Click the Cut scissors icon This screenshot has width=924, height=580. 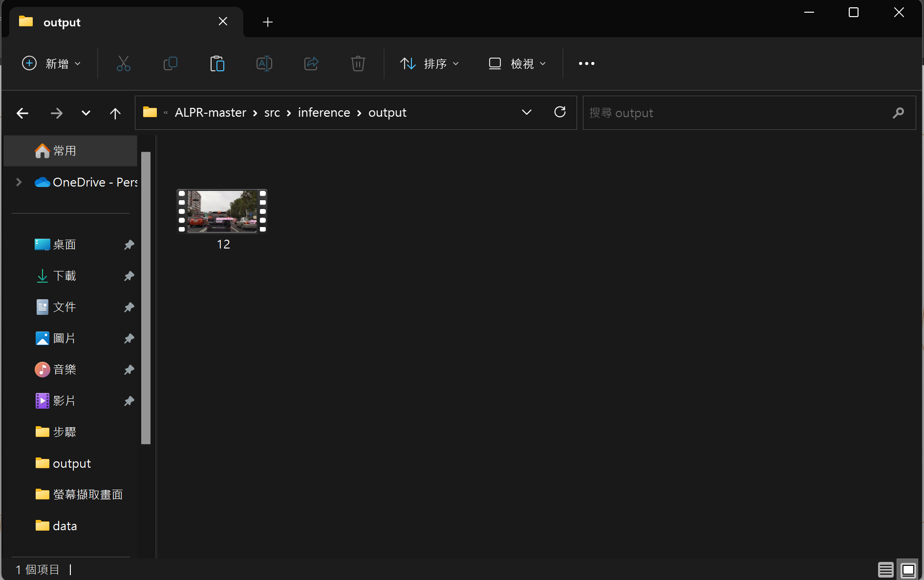(x=124, y=63)
